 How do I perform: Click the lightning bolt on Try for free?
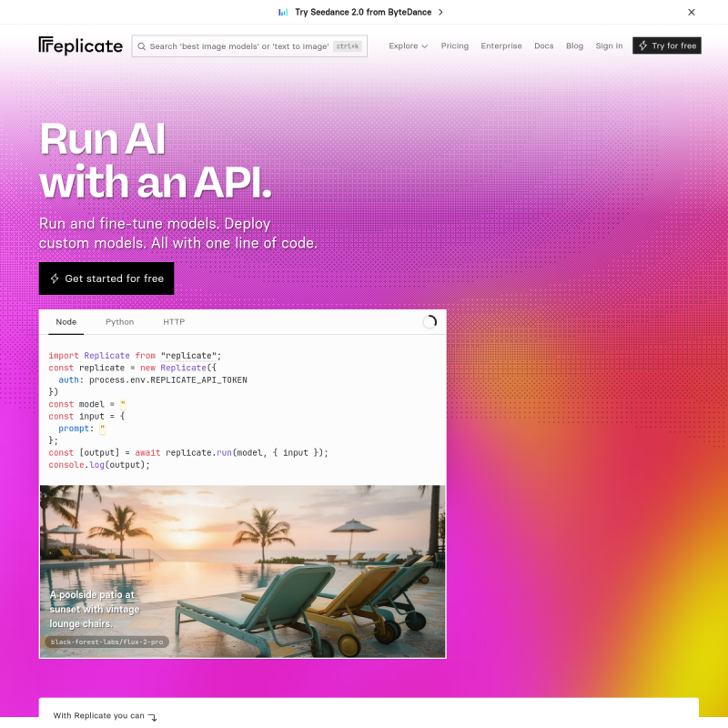point(643,46)
